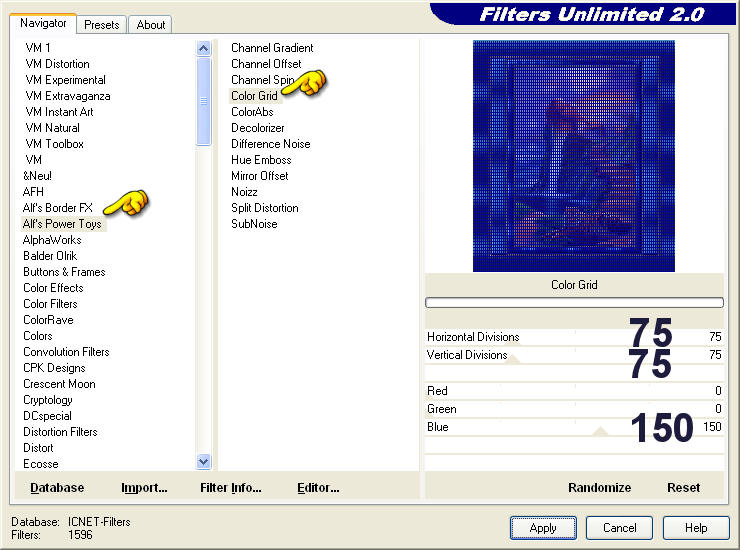
Task: Select the VM Instant Art category
Action: tap(59, 112)
